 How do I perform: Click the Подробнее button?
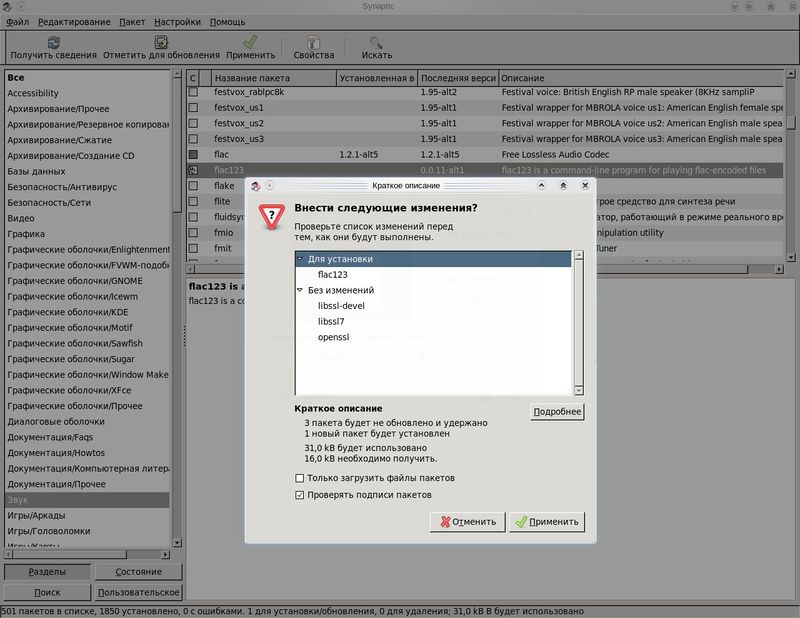point(557,412)
